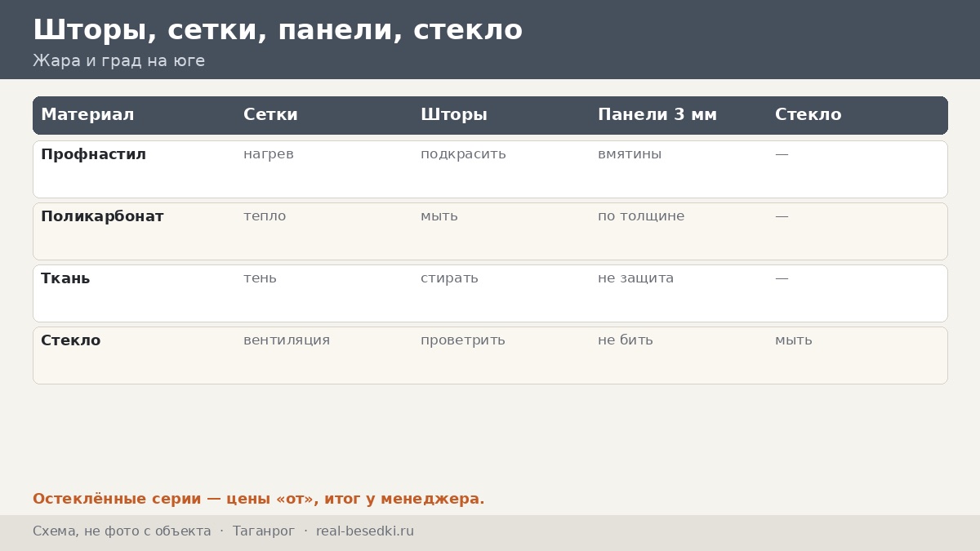Click the dash cell in the Поликарбонат row
The height and width of the screenshot is (551, 980).
coord(782,216)
